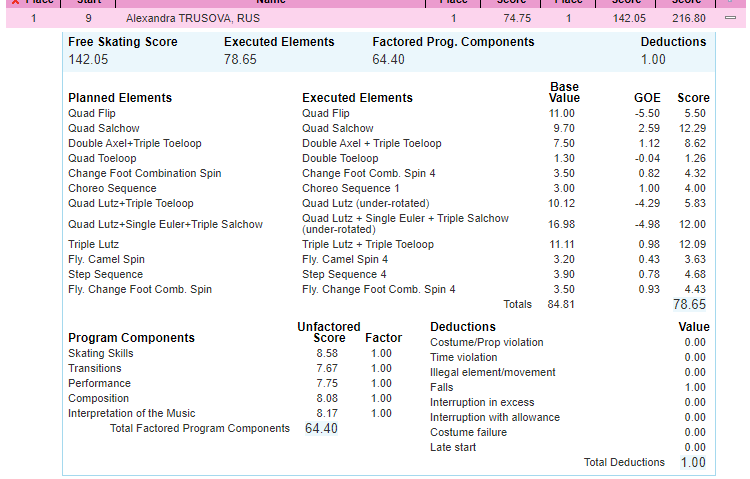750x479 pixels.
Task: Click the Total Deductions value 1.00
Action: (693, 463)
